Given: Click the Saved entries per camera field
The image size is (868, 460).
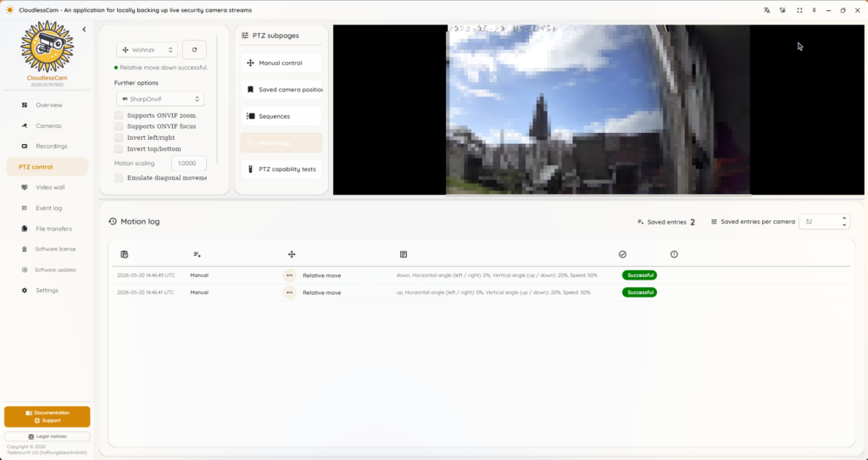Looking at the screenshot, I should click(821, 221).
